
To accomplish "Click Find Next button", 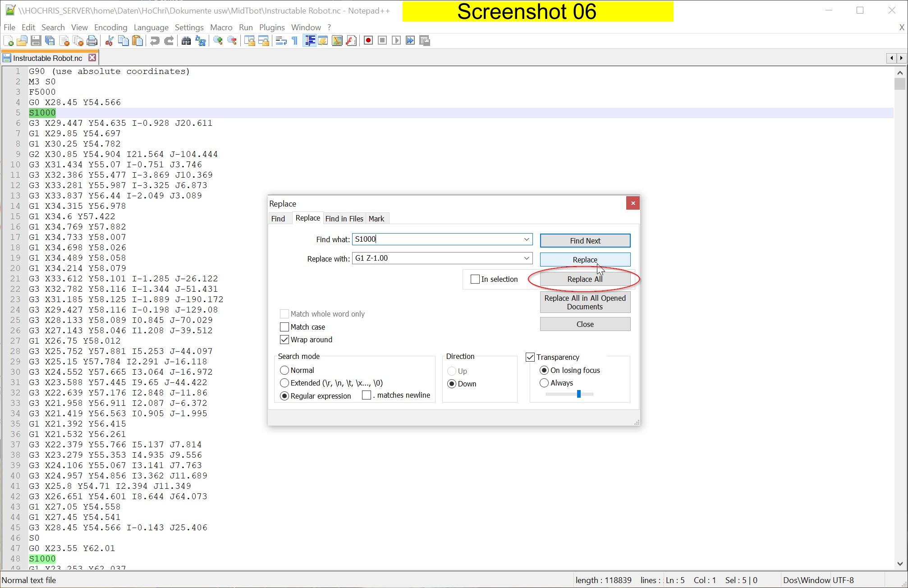I will coord(585,240).
